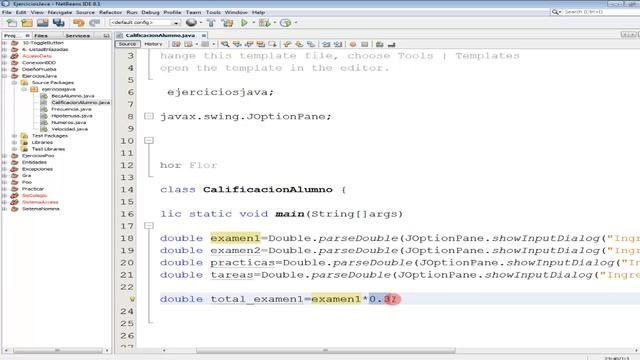The image size is (640, 360).
Task: Switch to Source view button
Action: click(127, 44)
